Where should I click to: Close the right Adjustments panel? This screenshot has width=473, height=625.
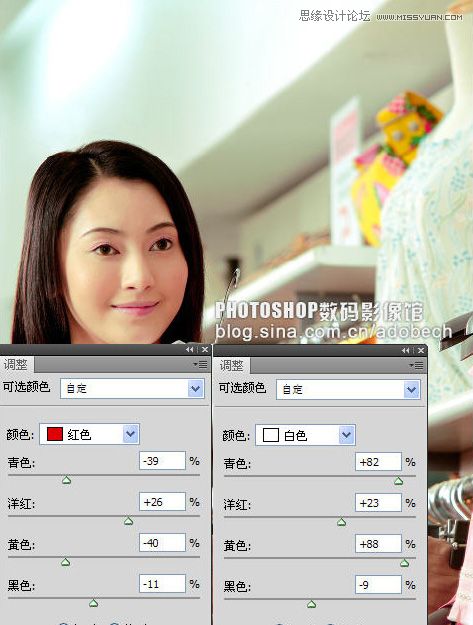click(x=421, y=350)
